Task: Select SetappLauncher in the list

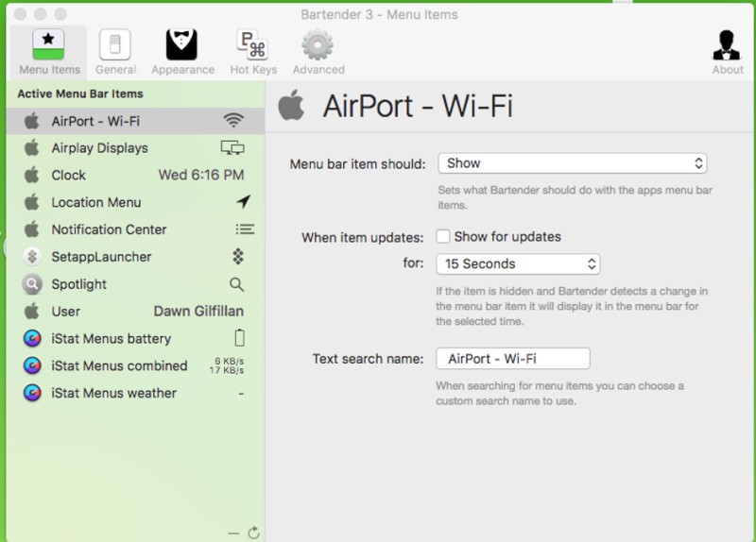Action: [x=136, y=257]
